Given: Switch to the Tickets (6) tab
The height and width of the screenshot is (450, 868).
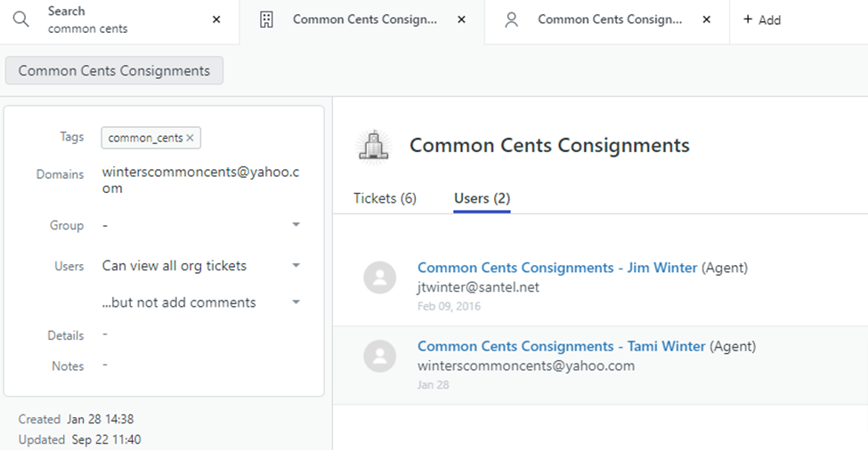Looking at the screenshot, I should point(385,198).
